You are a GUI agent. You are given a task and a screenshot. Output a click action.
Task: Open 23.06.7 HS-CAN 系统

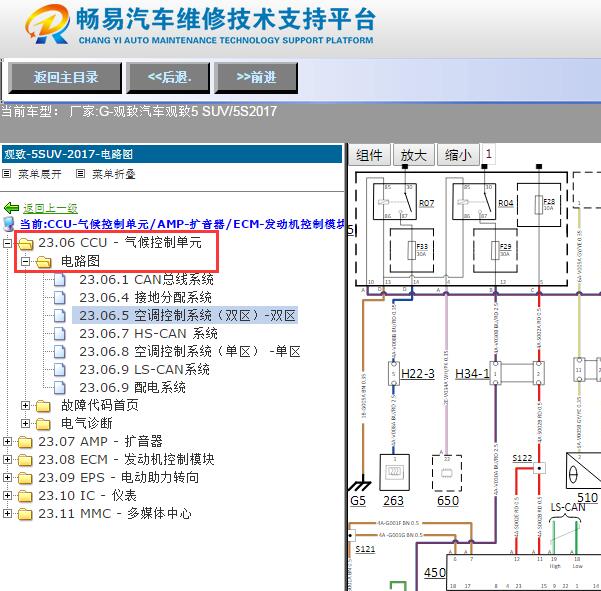click(148, 333)
